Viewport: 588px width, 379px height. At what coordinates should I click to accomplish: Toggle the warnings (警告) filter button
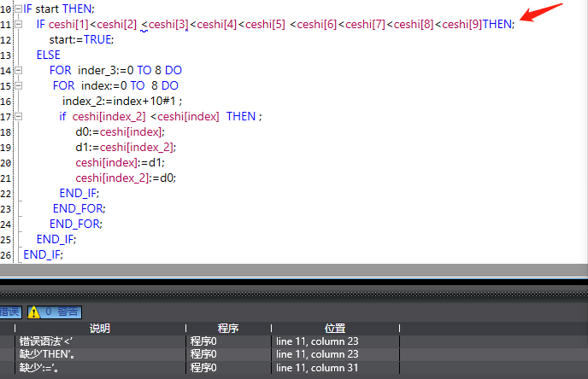click(53, 312)
